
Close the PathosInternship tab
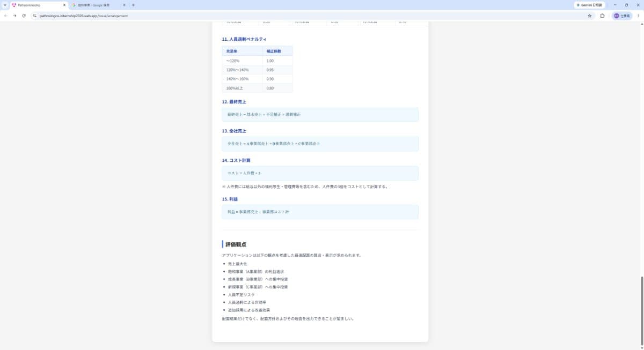pos(64,5)
